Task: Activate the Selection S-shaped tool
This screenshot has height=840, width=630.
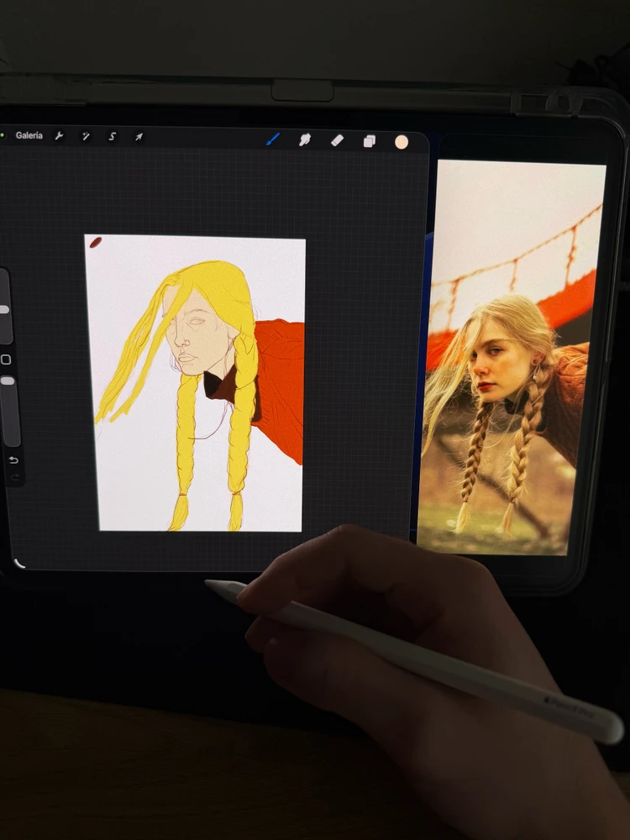Action: coord(112,137)
